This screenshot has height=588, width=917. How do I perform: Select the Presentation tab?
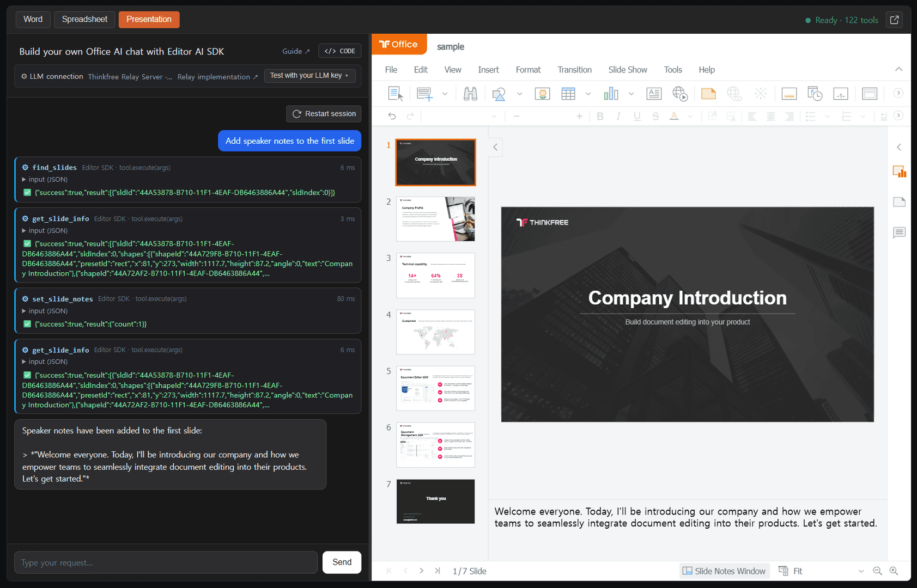click(x=149, y=19)
